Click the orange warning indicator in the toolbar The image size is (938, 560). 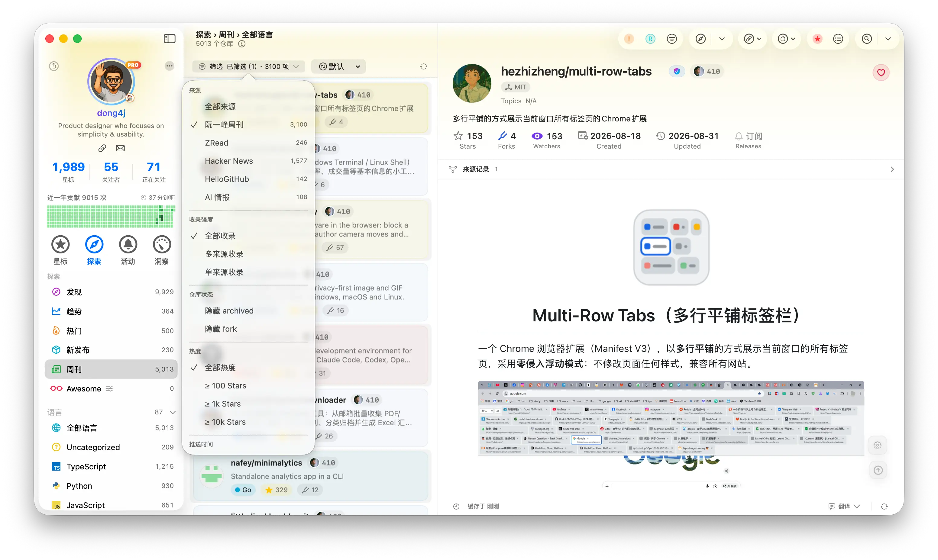(x=629, y=38)
